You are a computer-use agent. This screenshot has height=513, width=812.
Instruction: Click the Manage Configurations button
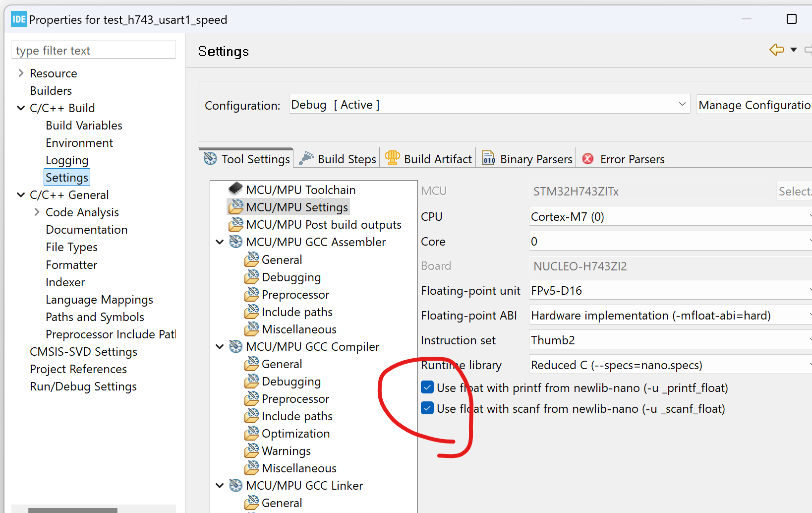pyautogui.click(x=754, y=105)
